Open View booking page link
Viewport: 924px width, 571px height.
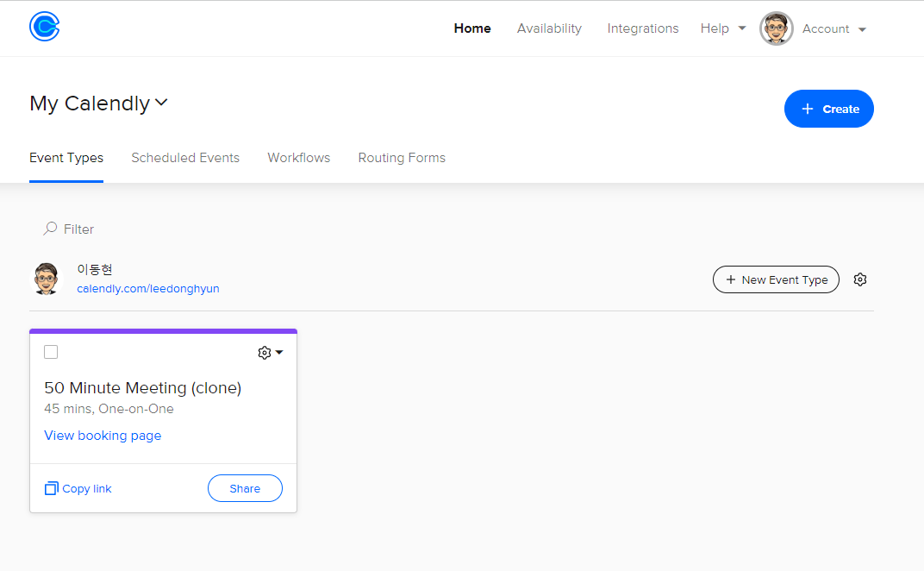103,436
